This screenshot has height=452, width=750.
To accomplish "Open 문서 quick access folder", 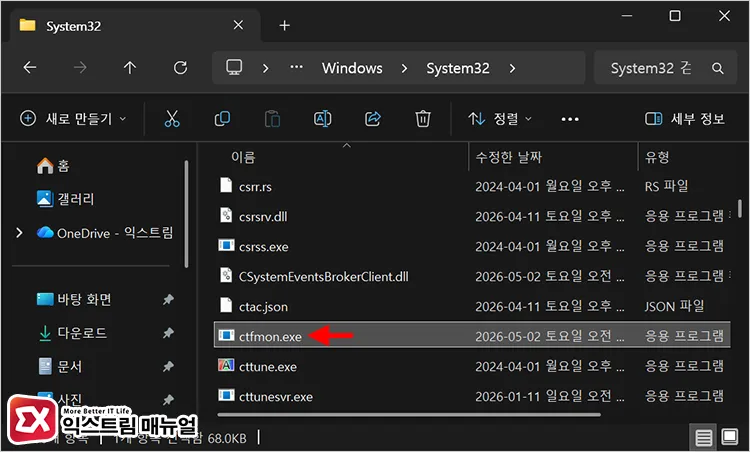I will coord(60,366).
